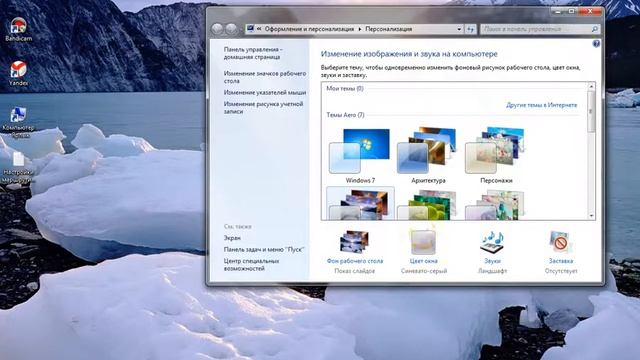
Task: Open Центр специальных возможностей link
Action: pos(251,264)
